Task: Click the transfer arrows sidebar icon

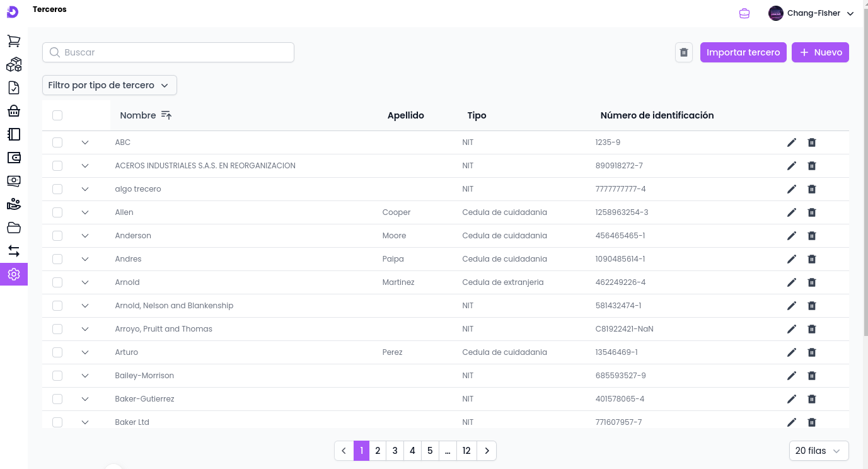Action: pos(14,251)
